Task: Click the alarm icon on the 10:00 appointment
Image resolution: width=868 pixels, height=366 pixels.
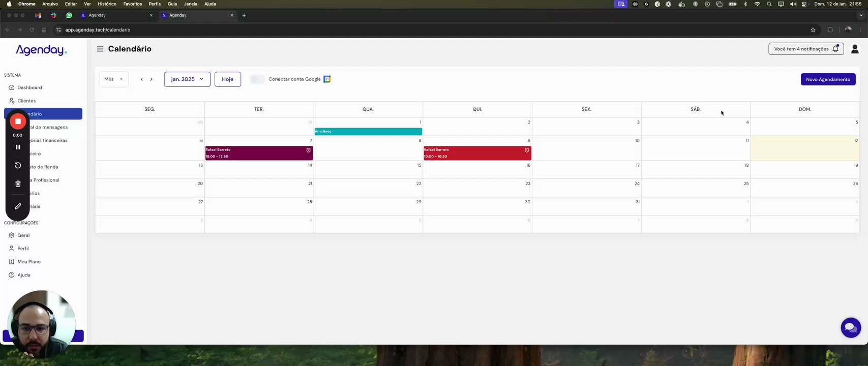Action: [x=527, y=150]
